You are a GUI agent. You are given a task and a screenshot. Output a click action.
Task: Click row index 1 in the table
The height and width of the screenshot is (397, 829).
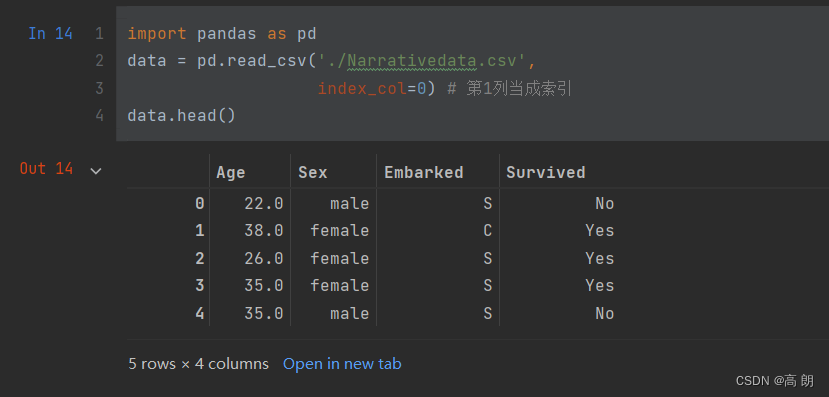click(199, 231)
